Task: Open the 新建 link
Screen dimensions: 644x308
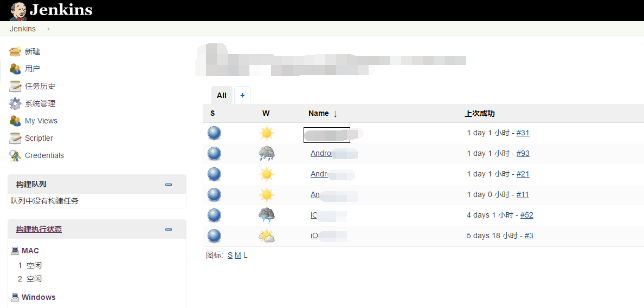Action: (x=33, y=51)
